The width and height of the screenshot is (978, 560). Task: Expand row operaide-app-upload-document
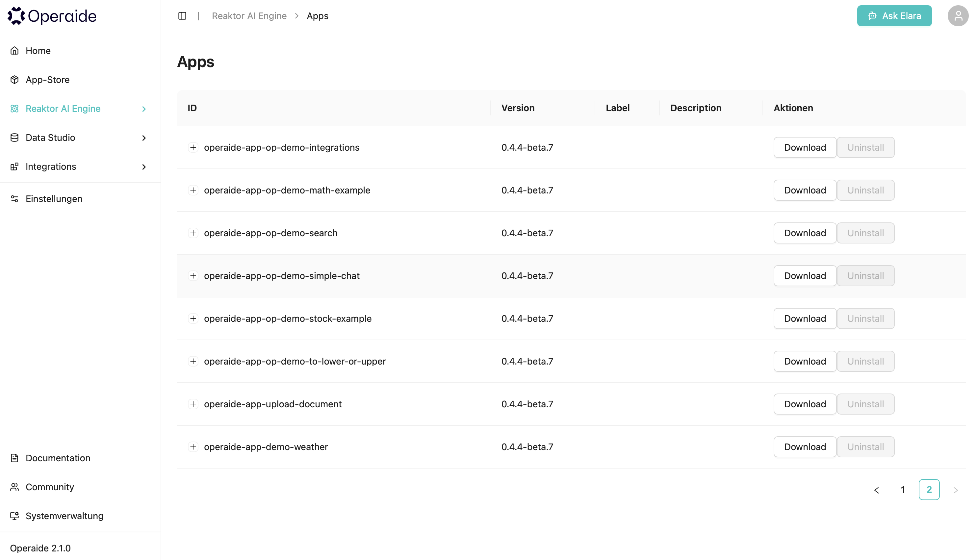click(x=193, y=404)
